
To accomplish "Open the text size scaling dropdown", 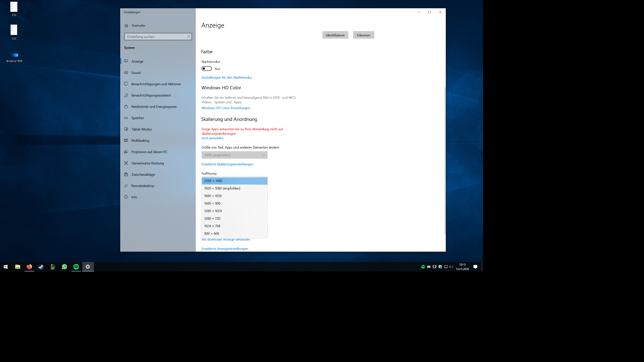I will 234,155.
